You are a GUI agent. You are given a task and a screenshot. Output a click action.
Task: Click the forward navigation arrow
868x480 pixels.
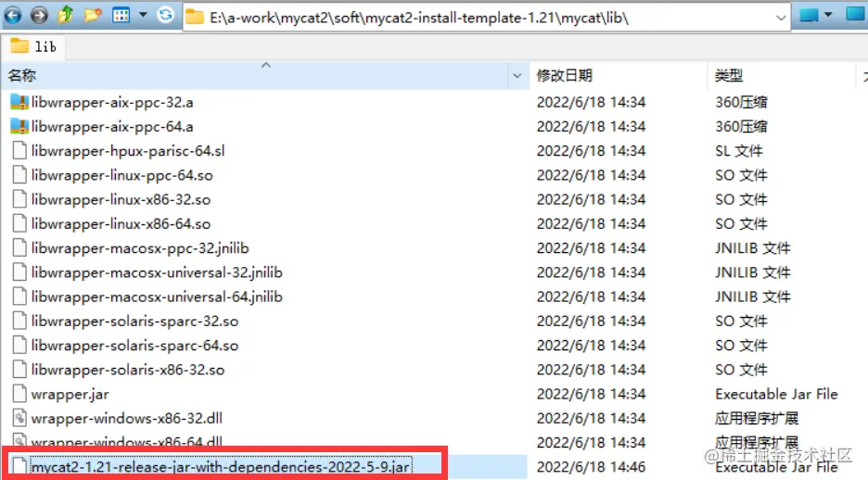pos(39,15)
